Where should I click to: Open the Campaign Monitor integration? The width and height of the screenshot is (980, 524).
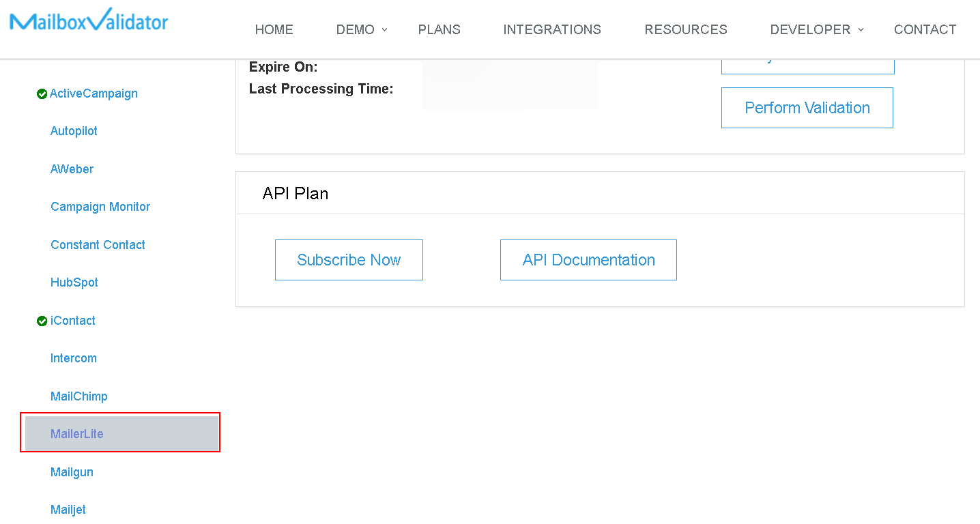tap(100, 206)
